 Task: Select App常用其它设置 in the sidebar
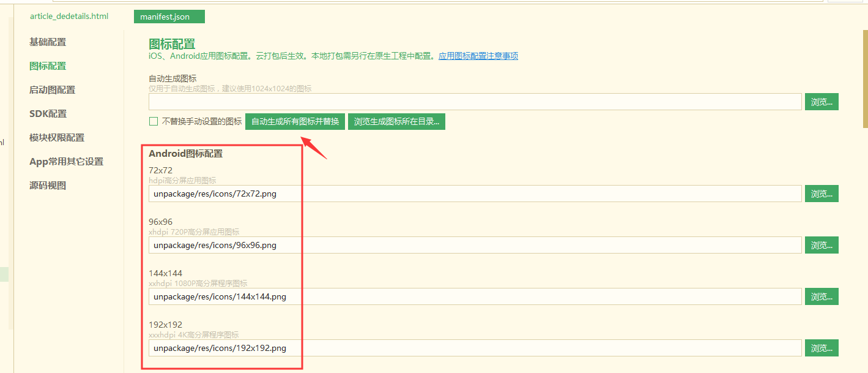tap(66, 162)
